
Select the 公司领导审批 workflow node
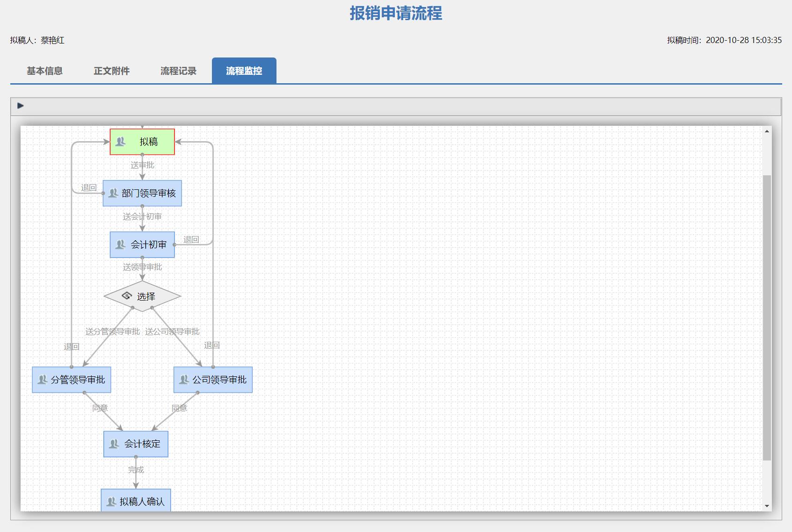pyautogui.click(x=213, y=380)
